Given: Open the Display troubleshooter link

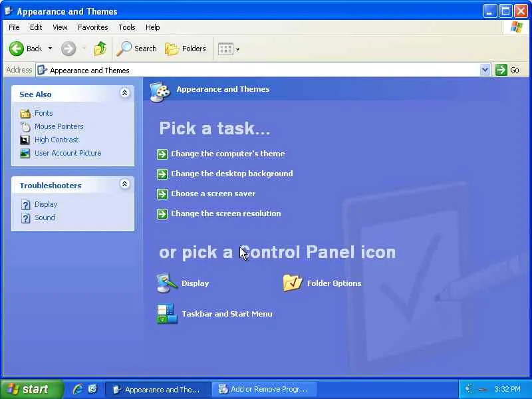Looking at the screenshot, I should point(46,204).
